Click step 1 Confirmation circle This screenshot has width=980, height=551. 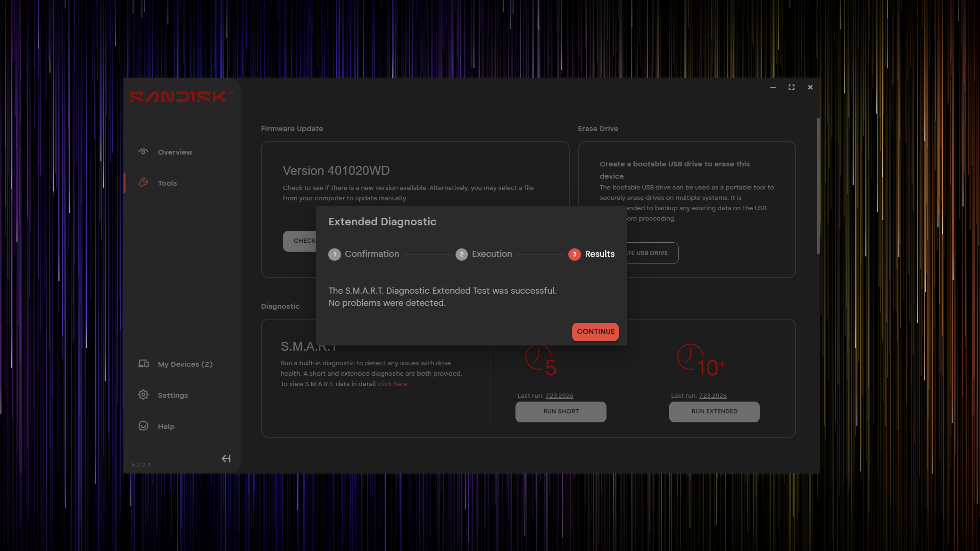(334, 255)
